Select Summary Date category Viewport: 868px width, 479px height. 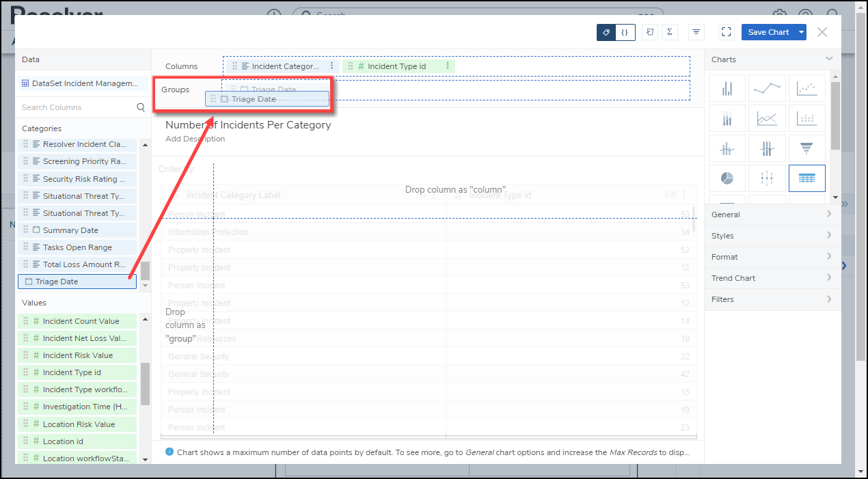pos(77,230)
